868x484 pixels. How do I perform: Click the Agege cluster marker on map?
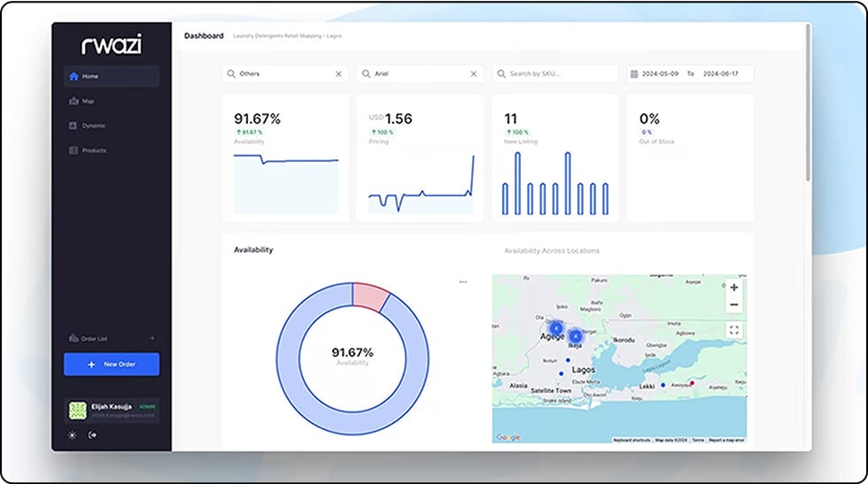click(x=556, y=328)
